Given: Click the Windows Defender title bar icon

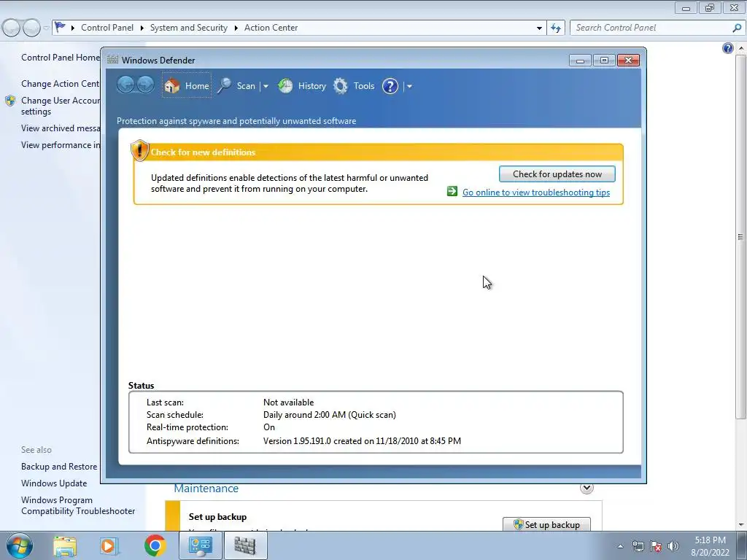Looking at the screenshot, I should click(x=112, y=60).
